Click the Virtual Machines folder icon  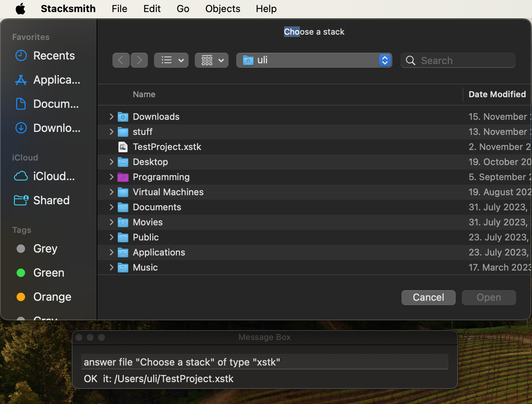pyautogui.click(x=123, y=192)
